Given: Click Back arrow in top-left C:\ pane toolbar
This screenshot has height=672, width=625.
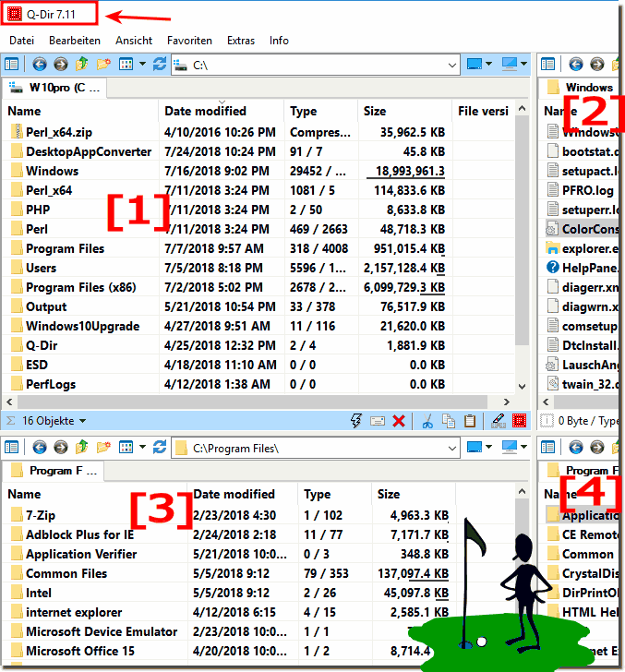Looking at the screenshot, I should (x=40, y=65).
